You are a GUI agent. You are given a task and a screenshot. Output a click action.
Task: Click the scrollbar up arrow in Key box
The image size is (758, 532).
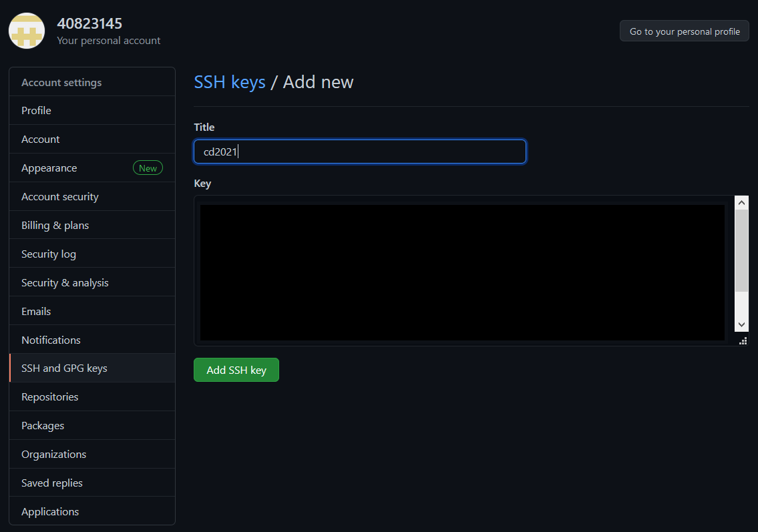[x=741, y=203]
